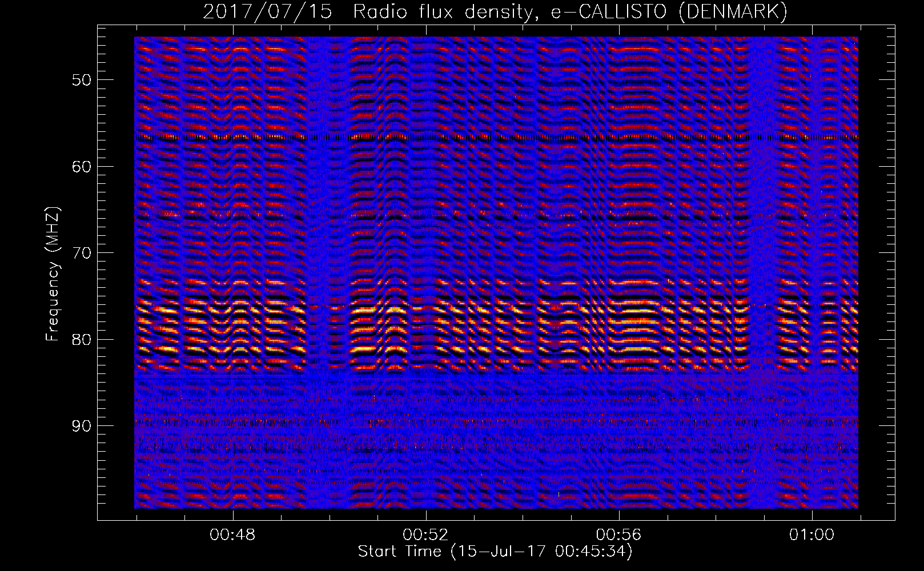Screen dimensions: 924x571
Task: Click the time tick label '00:48'
Action: coord(233,535)
